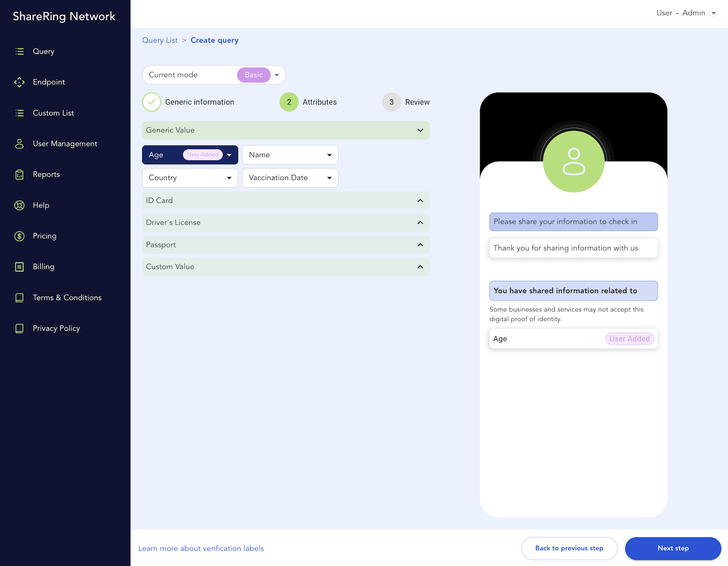Screen dimensions: 728x566
Task: Click the User Management person icon
Action: pos(20,144)
